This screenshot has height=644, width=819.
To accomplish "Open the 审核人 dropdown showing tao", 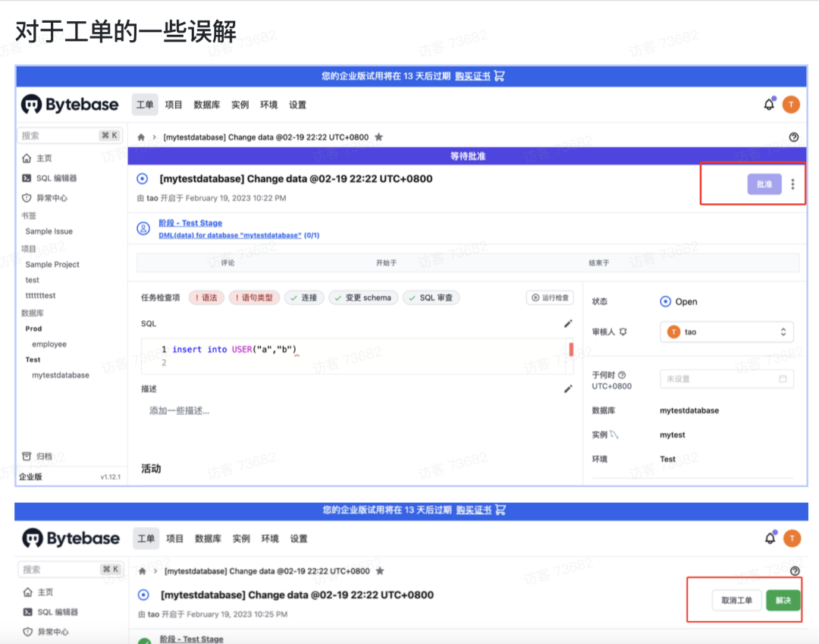I will (x=726, y=331).
